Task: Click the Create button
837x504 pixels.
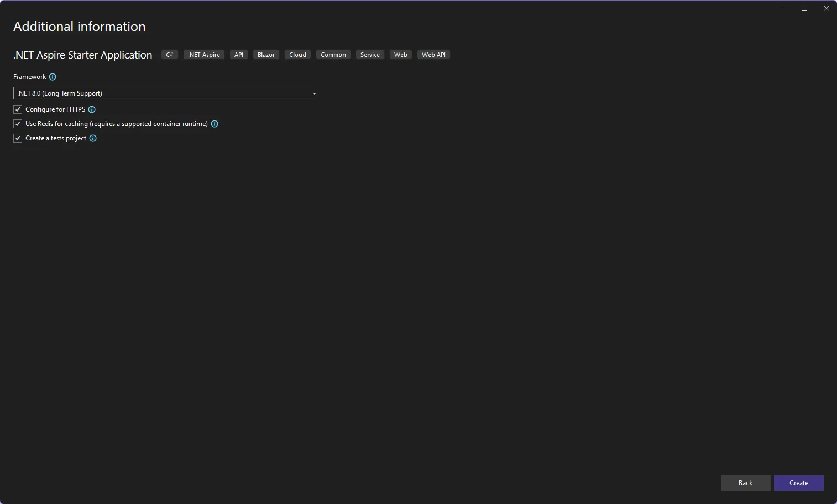Action: [x=799, y=483]
